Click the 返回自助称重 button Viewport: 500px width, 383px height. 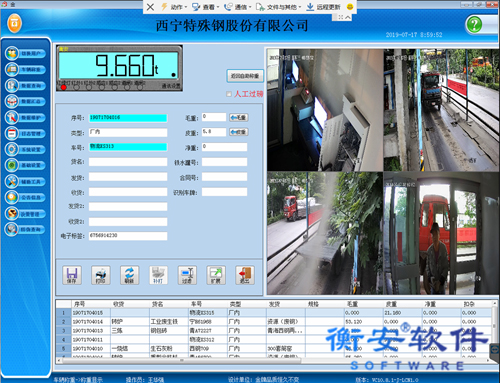pyautogui.click(x=245, y=76)
